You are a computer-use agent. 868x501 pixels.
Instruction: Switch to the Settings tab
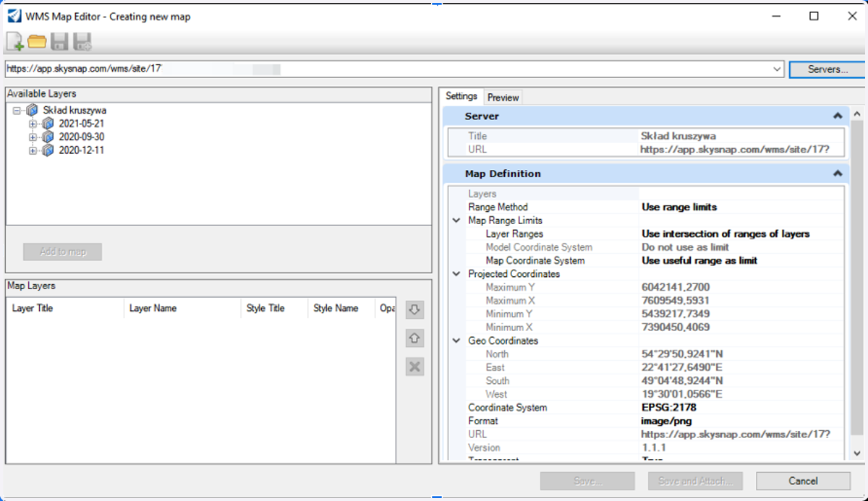pos(461,96)
